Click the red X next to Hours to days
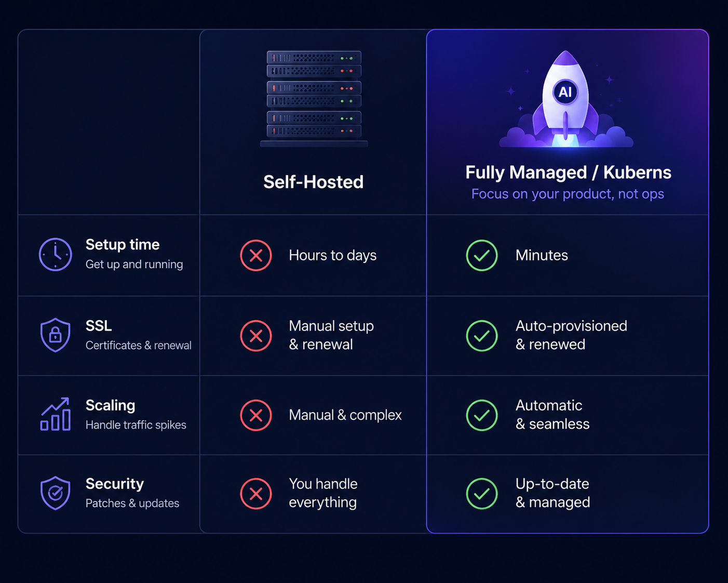Viewport: 728px width, 583px height. coord(256,256)
